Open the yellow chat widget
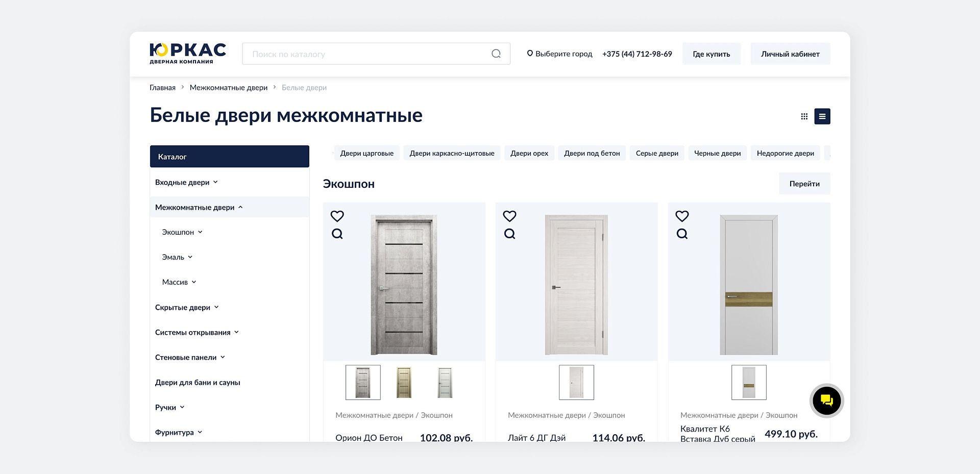 point(826,401)
